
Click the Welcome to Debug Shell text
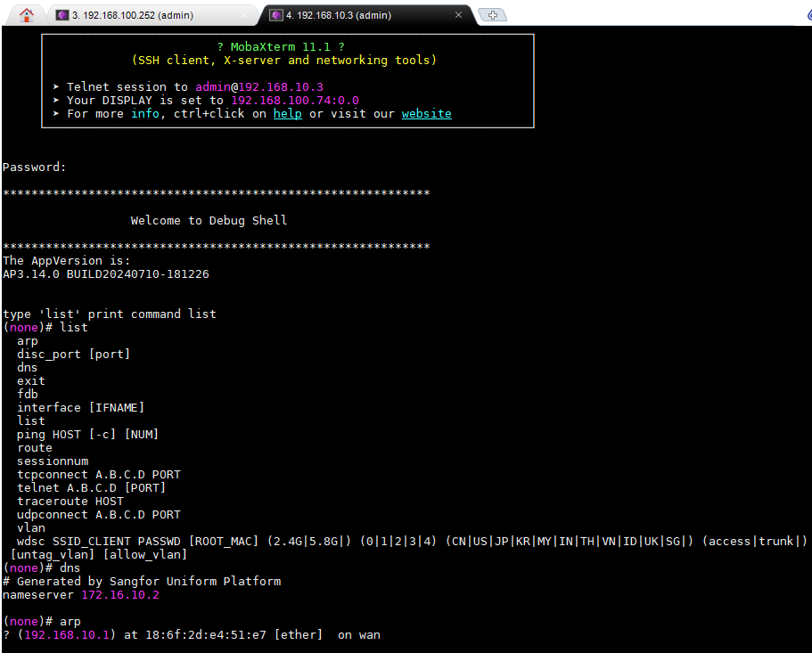pos(209,220)
